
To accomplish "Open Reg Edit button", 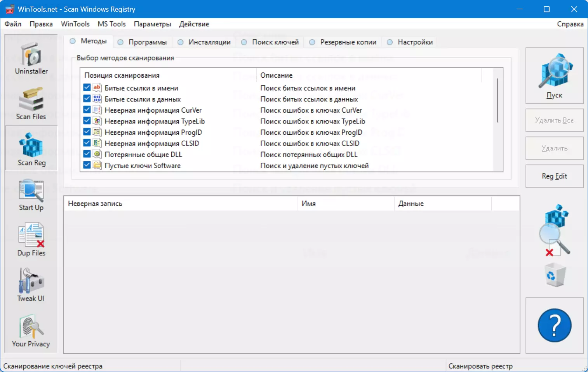I will click(554, 176).
